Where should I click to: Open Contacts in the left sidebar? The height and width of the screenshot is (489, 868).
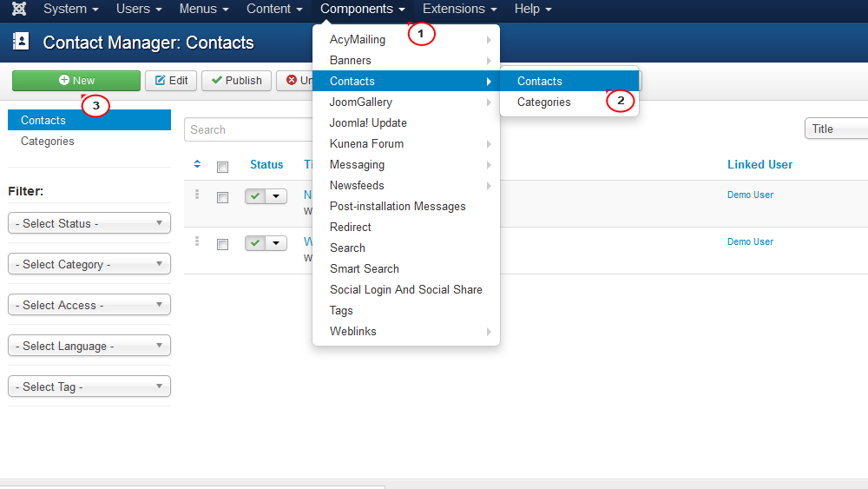pos(89,120)
